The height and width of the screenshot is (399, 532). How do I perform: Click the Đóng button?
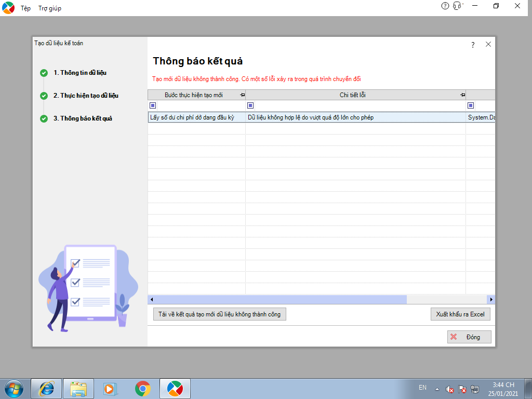point(469,337)
